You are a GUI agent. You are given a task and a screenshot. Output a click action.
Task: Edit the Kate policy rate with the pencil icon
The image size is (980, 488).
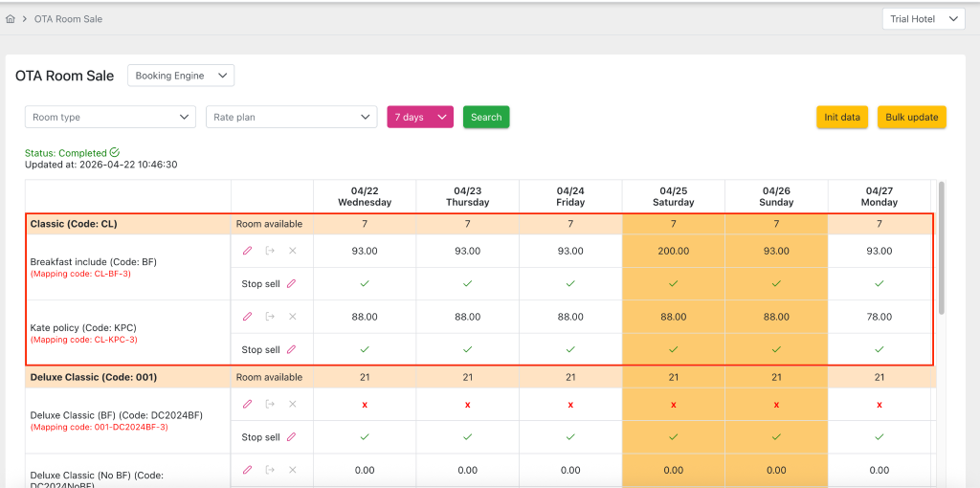pyautogui.click(x=247, y=317)
